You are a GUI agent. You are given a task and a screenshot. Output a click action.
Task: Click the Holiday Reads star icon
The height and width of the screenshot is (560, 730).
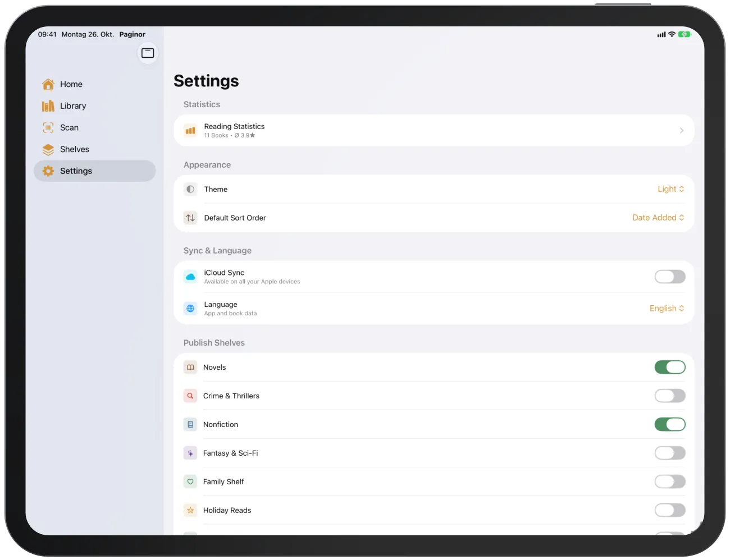[190, 511]
